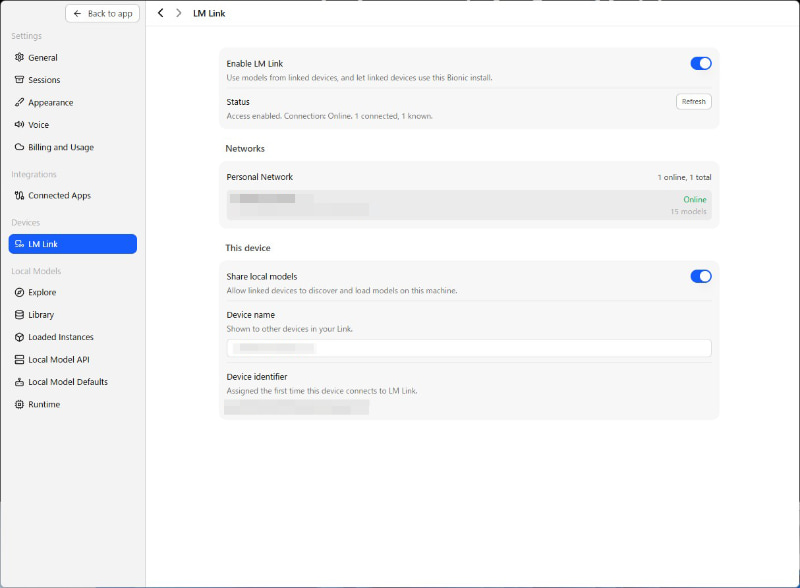Image resolution: width=800 pixels, height=588 pixels.
Task: Select LM Link in the sidebar
Action: click(x=72, y=244)
